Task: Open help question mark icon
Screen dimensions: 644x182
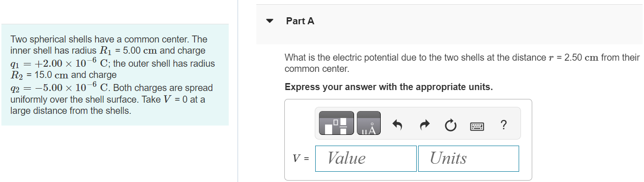Action: [503, 125]
